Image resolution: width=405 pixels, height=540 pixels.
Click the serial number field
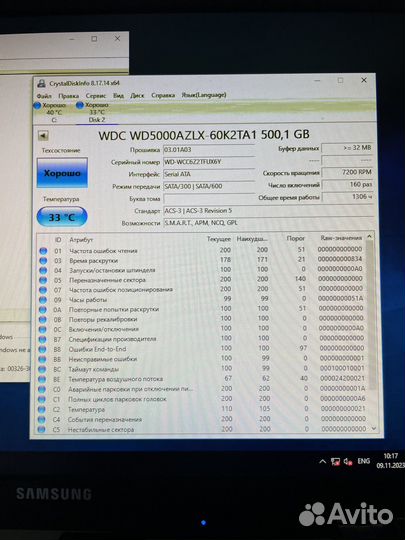pos(209,162)
